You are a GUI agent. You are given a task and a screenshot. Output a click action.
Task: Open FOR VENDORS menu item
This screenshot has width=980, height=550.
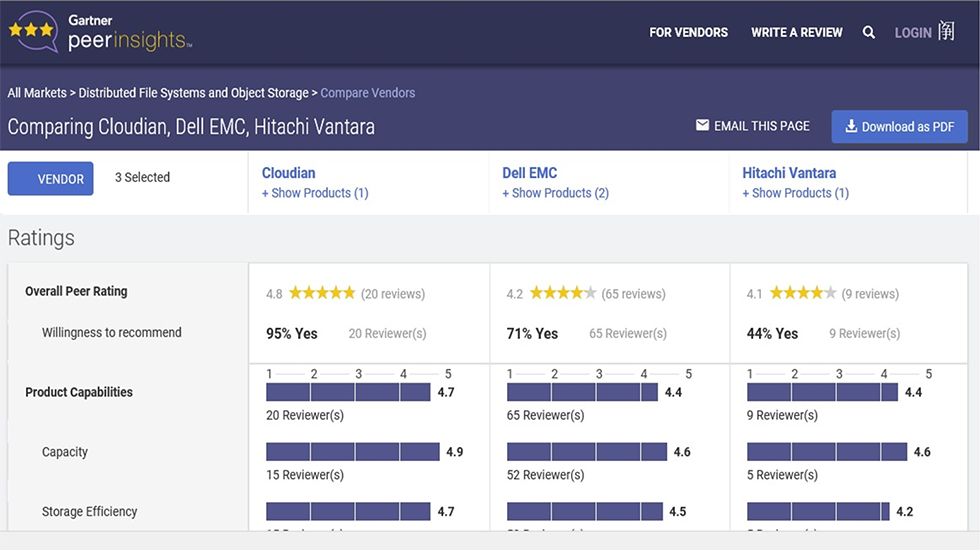point(688,32)
